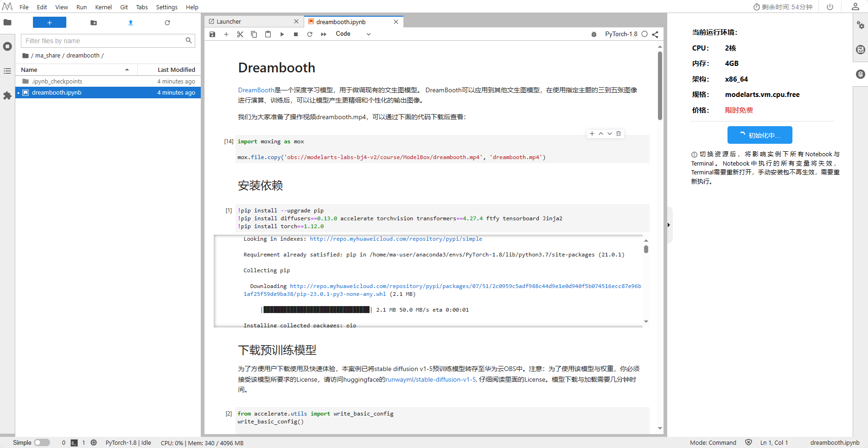Open the file browser sidebar icon

7,22
